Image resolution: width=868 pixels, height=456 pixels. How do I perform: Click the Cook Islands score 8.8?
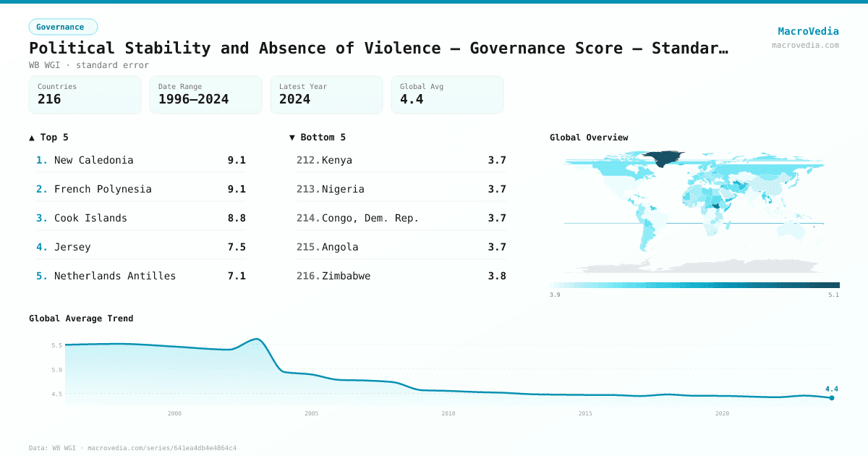coord(237,218)
